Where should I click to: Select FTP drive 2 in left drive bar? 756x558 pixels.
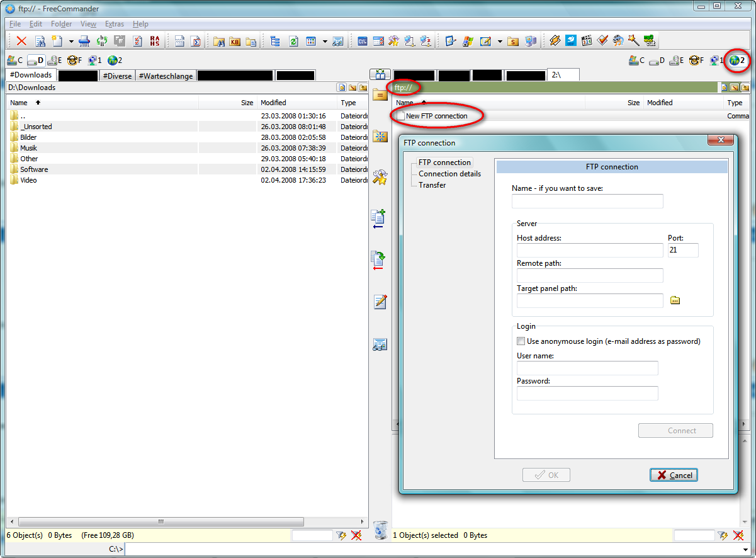(115, 60)
